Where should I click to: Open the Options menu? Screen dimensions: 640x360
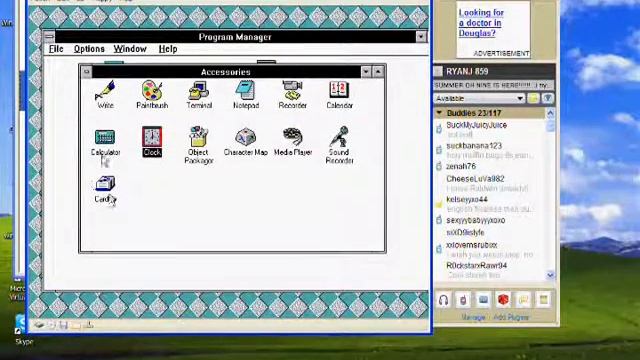89,49
